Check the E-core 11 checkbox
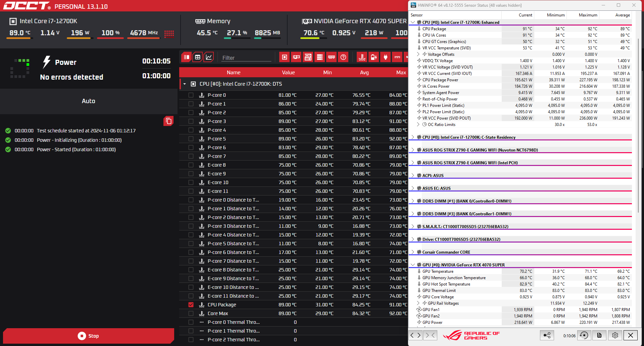Image resolution: width=644 pixels, height=346 pixels. (x=191, y=191)
